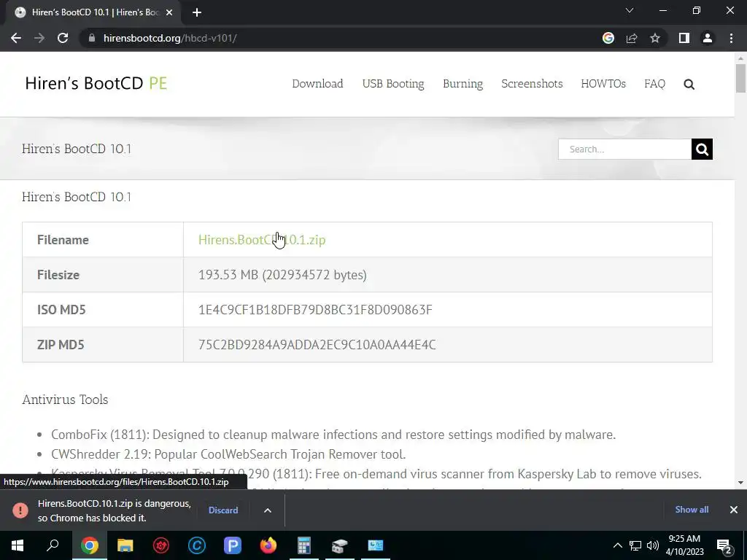Click the Antivirus Tools heading
747x560 pixels.
[x=65, y=400]
